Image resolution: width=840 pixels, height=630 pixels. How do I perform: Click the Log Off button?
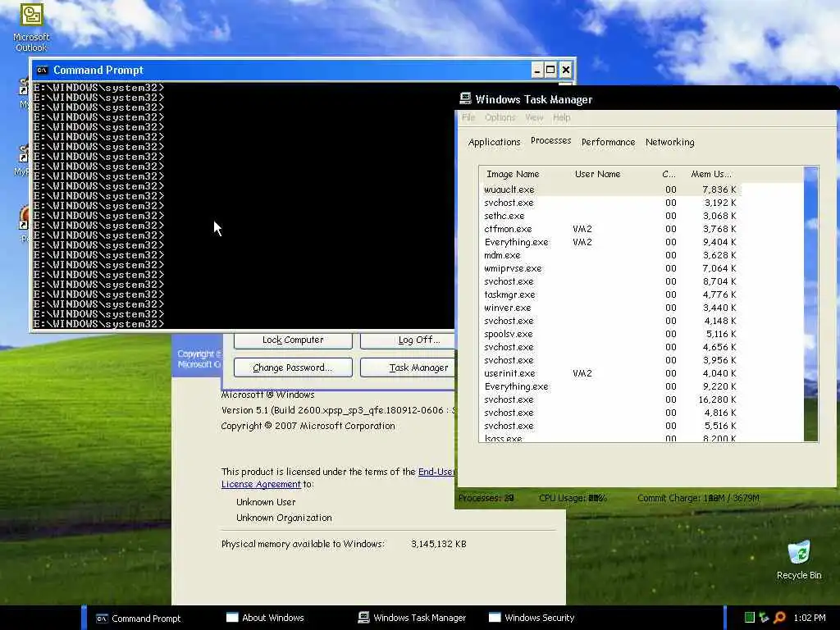[407, 340]
